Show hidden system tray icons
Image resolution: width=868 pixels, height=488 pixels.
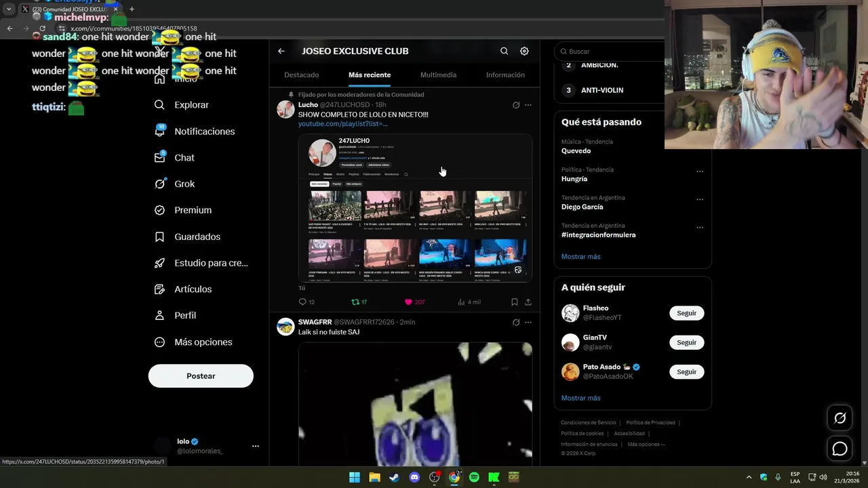click(x=749, y=477)
